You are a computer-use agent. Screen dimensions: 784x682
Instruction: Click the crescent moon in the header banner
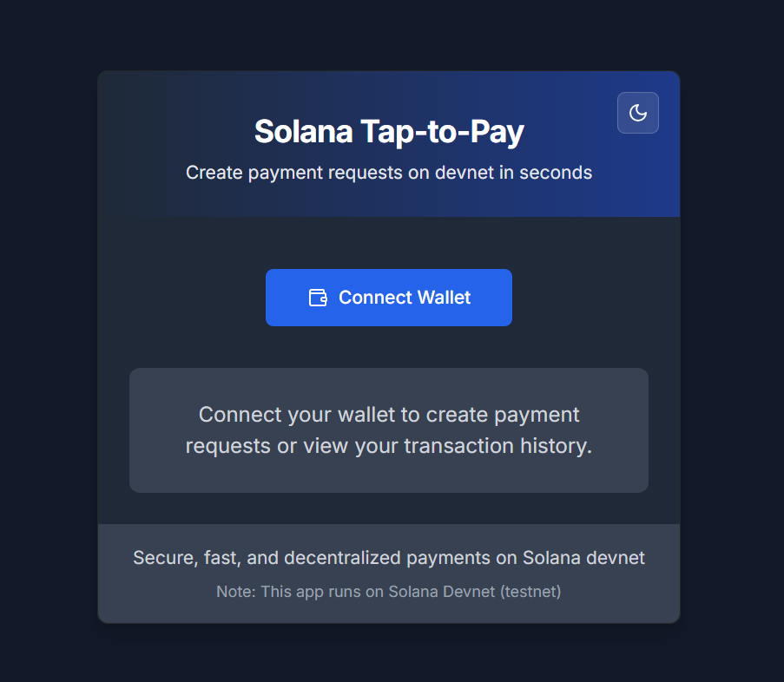click(637, 113)
